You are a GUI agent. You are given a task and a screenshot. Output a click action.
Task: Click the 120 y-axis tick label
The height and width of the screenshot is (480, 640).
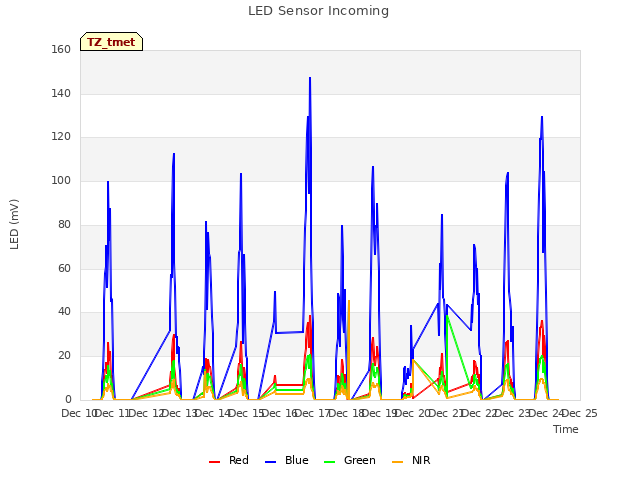(61, 137)
